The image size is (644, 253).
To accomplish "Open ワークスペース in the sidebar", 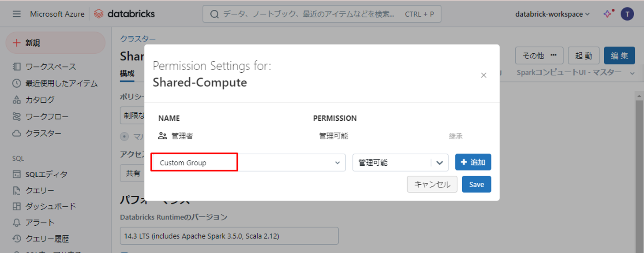I will point(50,67).
